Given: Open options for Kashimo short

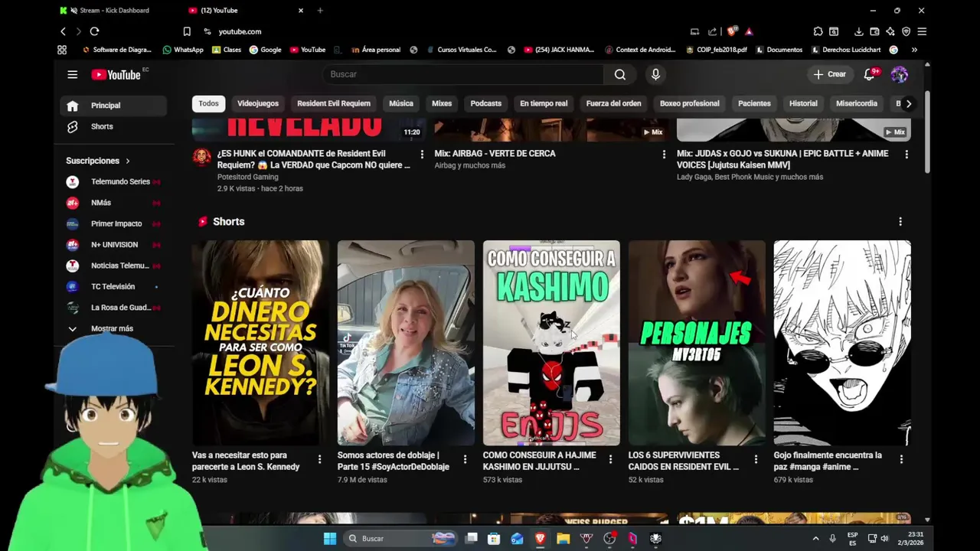Looking at the screenshot, I should [x=610, y=459].
